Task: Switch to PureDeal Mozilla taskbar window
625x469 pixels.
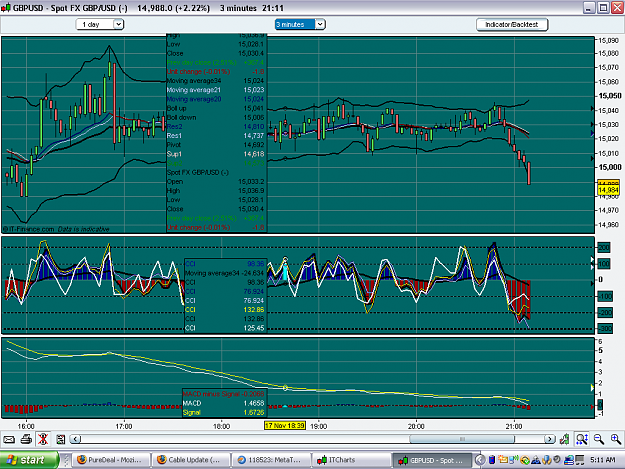Action: [x=110, y=460]
